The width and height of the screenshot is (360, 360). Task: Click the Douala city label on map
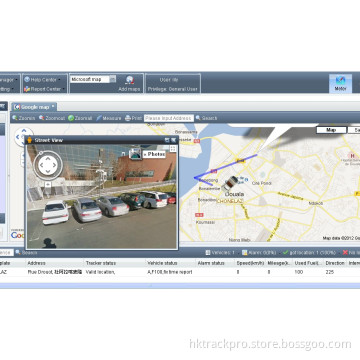(x=235, y=194)
